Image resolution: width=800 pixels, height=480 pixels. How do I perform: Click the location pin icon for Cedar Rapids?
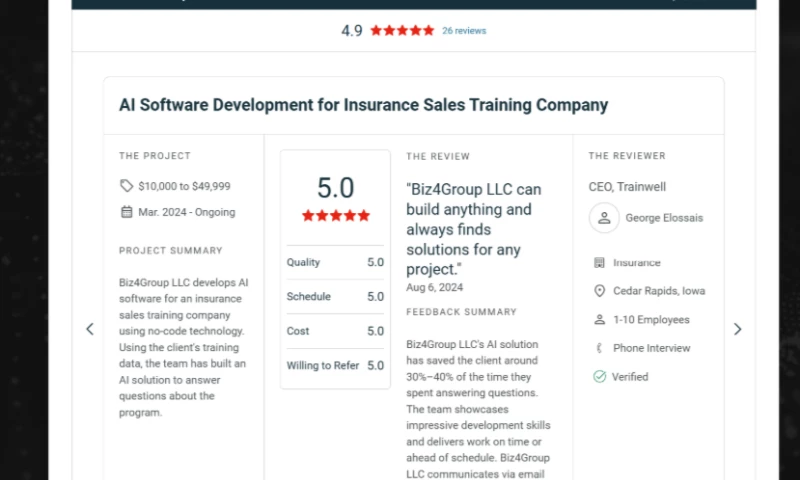coord(599,291)
